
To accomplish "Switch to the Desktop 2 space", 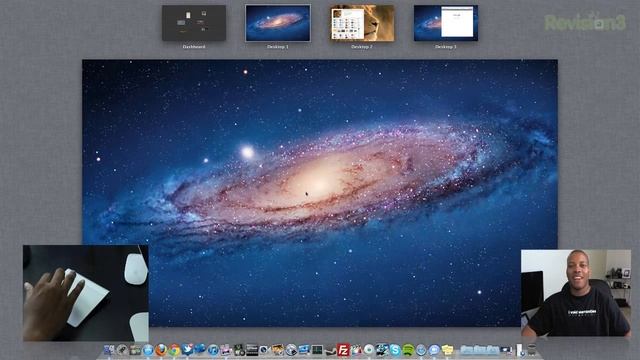I will (362, 23).
